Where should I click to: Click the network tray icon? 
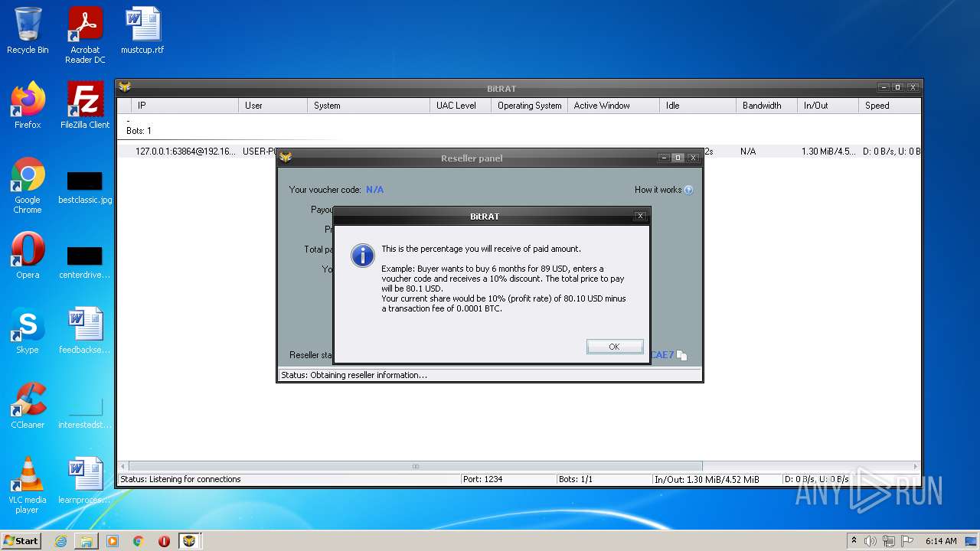pos(889,541)
